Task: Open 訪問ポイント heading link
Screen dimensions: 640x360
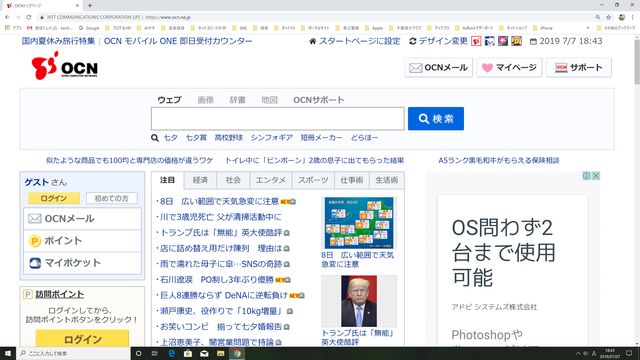Action: (x=60, y=294)
